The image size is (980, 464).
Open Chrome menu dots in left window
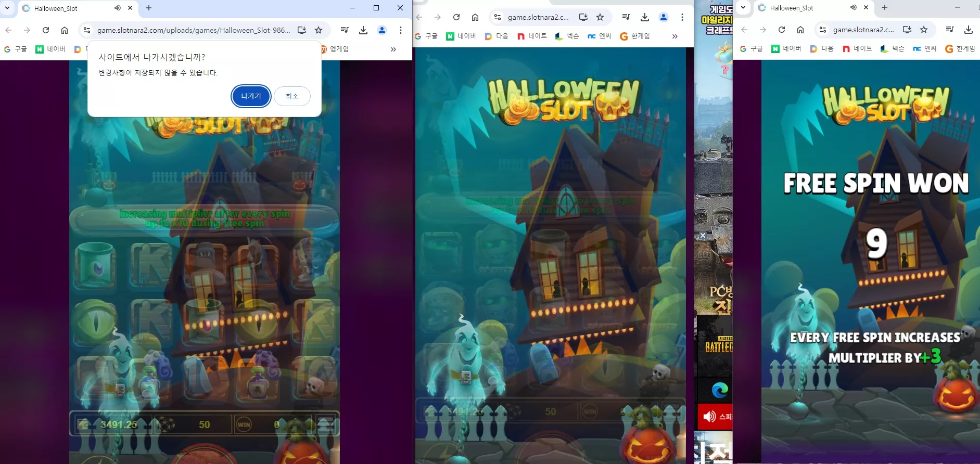[401, 30]
